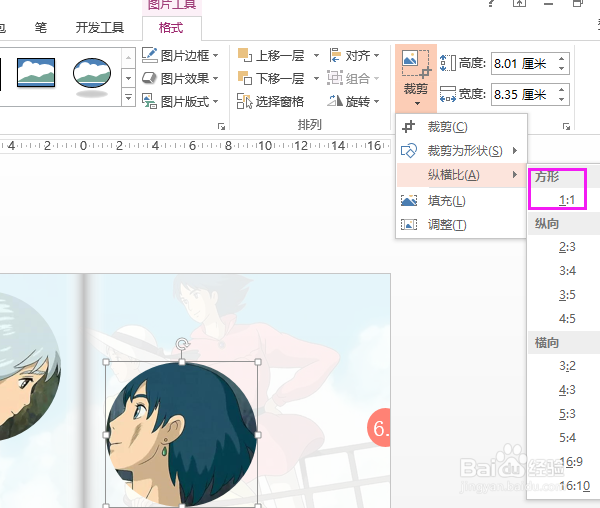Select the 1:1 square aspect ratio

[567, 200]
